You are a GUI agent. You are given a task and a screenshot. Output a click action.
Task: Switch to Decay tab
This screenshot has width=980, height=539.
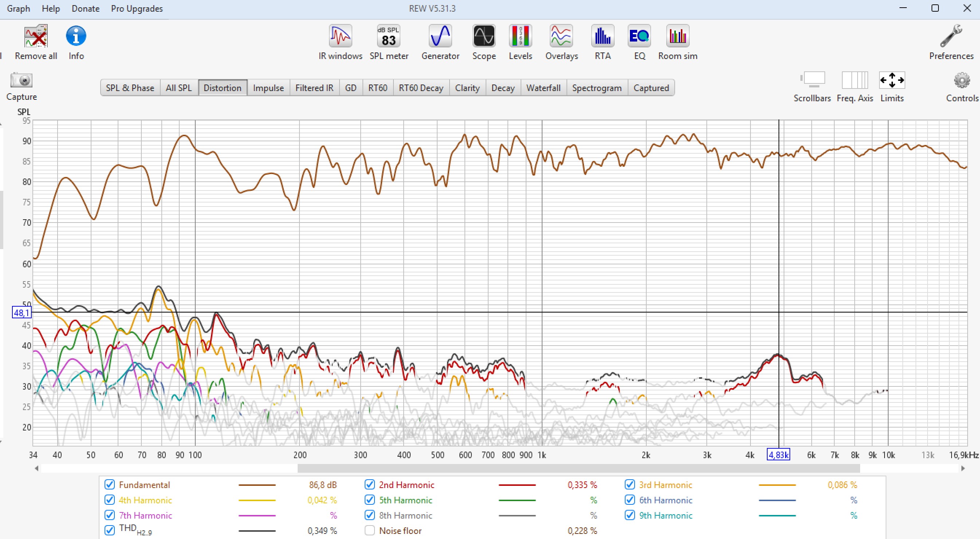[503, 88]
